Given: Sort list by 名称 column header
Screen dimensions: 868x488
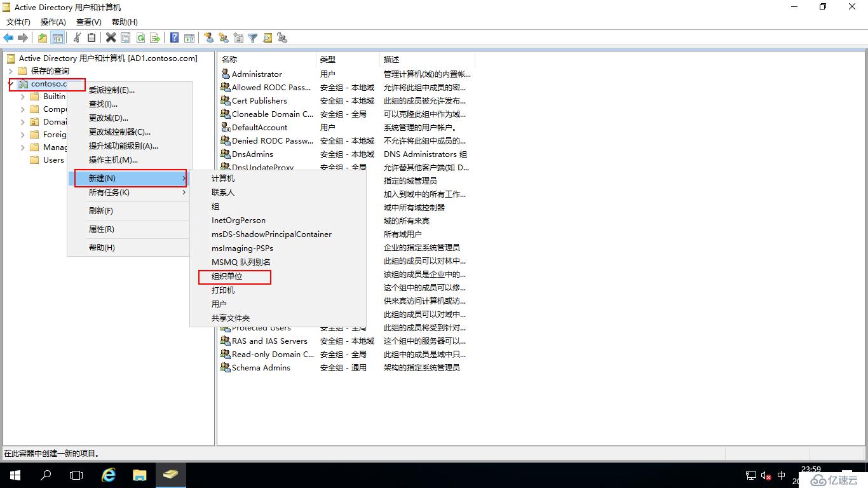Looking at the screenshot, I should click(x=267, y=59).
